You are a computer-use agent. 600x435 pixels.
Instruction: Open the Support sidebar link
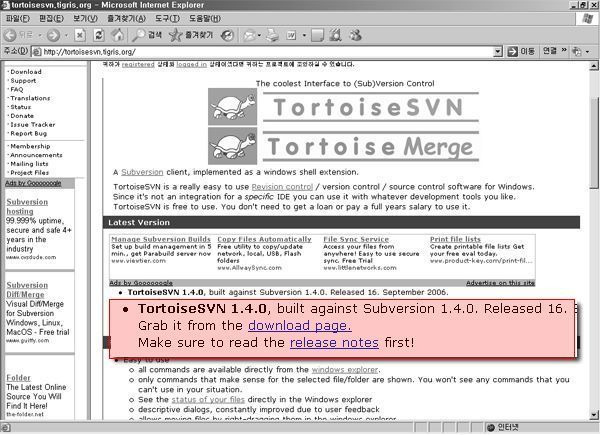23,80
